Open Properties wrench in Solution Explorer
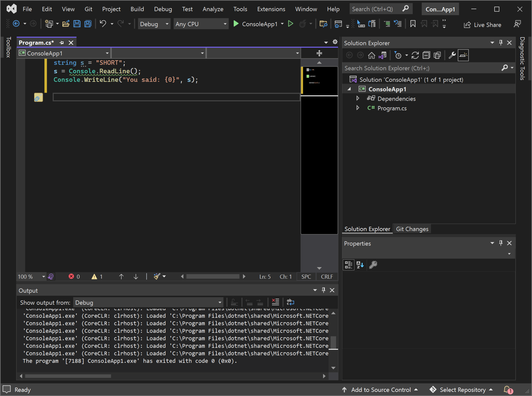This screenshot has width=532, height=396. point(452,55)
